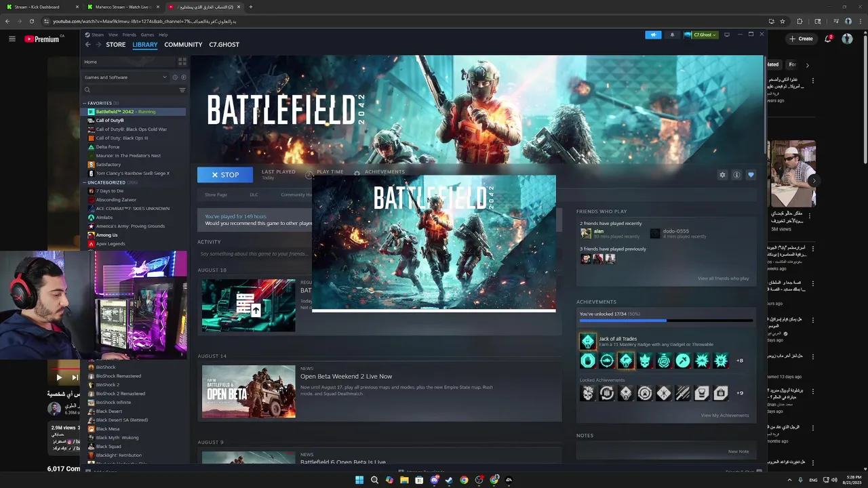Open C7.Ghost account dropdown

[x=701, y=35]
